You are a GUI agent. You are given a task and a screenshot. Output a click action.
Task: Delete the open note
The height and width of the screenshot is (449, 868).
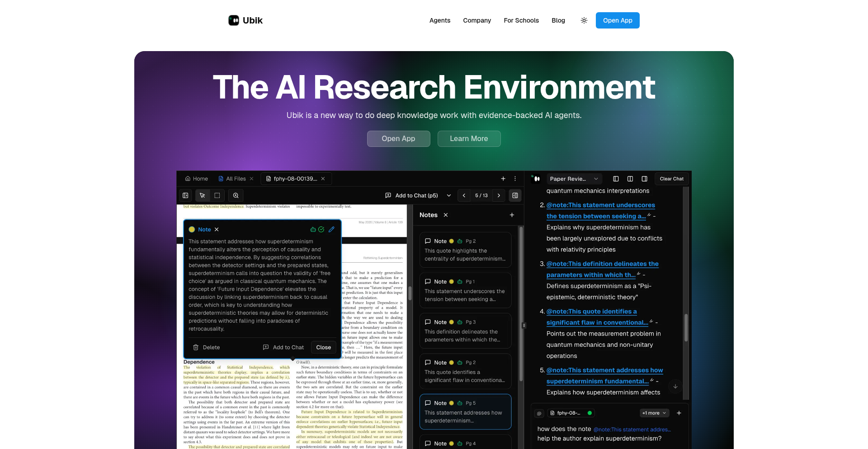click(x=207, y=347)
